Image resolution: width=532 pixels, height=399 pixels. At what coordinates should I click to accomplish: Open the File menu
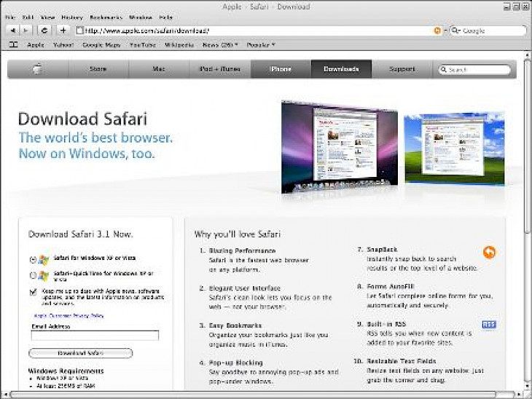coord(10,17)
